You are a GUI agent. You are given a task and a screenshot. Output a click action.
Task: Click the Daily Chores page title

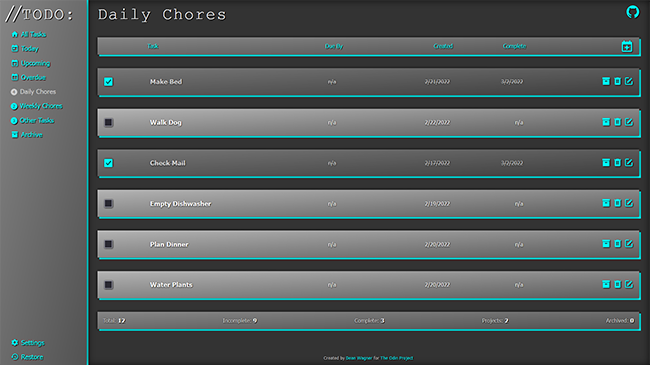162,15
